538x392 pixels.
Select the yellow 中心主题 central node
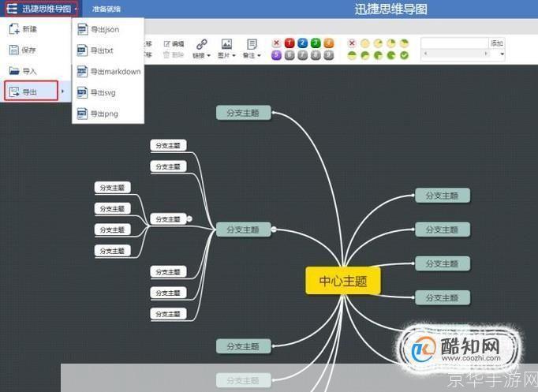click(x=343, y=281)
